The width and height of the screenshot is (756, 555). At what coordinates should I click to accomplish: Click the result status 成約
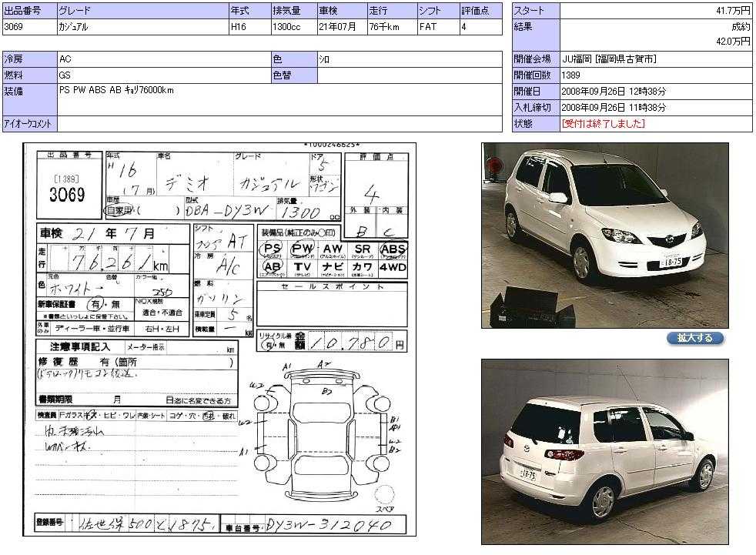pyautogui.click(x=741, y=26)
